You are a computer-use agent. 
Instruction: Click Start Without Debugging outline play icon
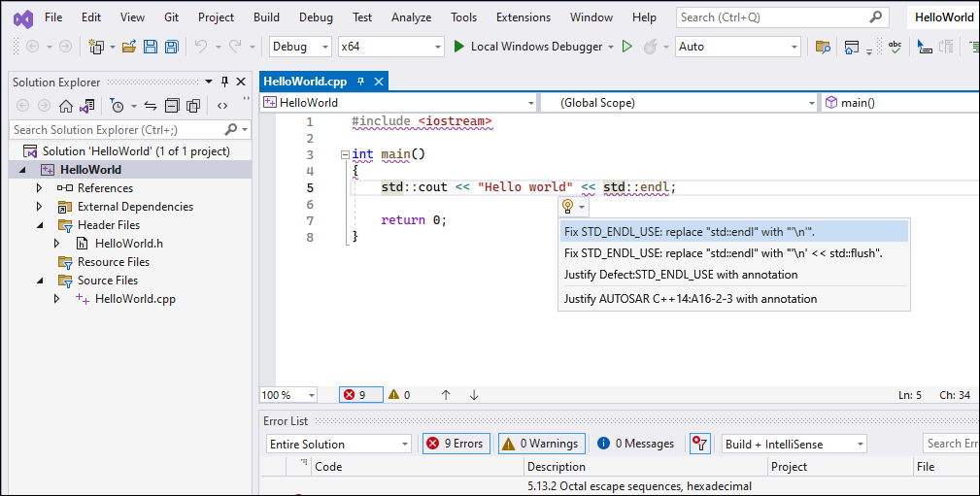pos(626,47)
